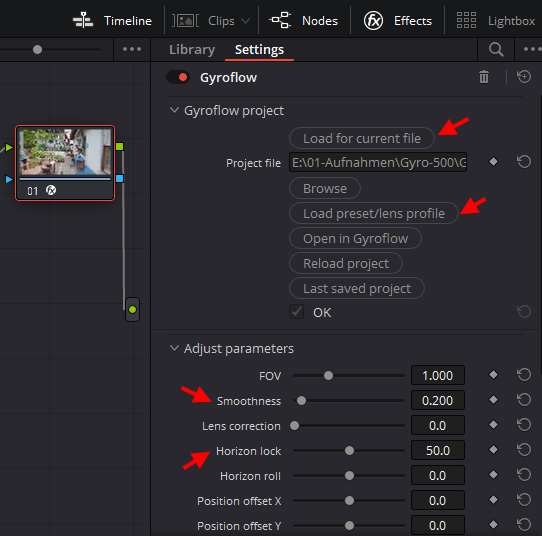
Task: Click Load preset/lens profile button
Action: (374, 213)
